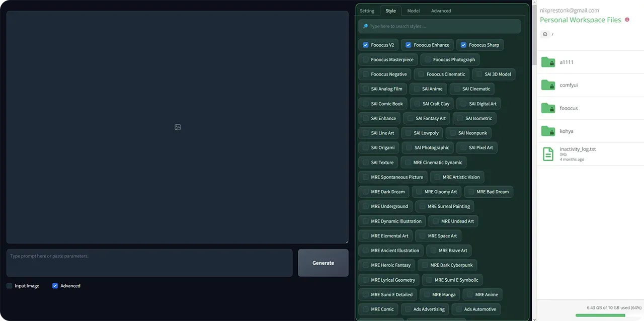
Task: Click the image placeholder icon in the preview area
Action: [x=177, y=127]
